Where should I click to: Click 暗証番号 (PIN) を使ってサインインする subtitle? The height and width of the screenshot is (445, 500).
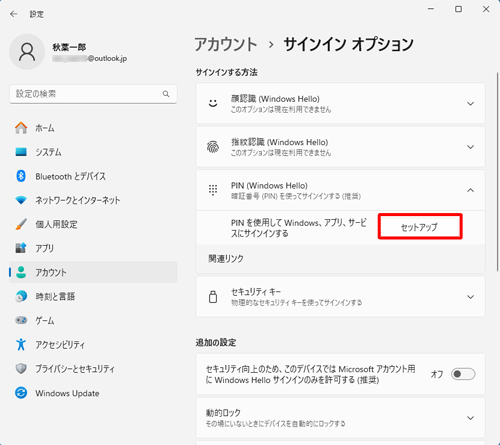coord(296,196)
